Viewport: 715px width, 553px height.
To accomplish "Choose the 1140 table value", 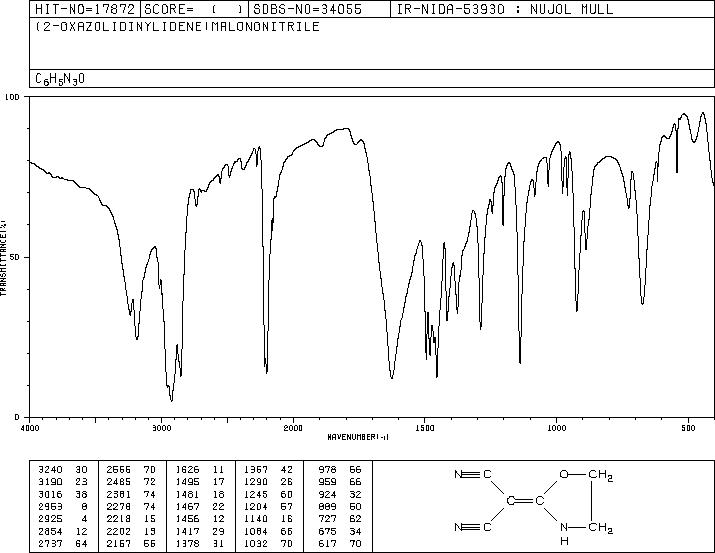I will pos(256,519).
